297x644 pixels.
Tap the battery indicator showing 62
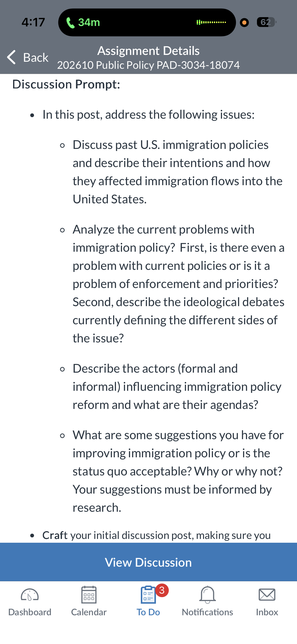click(x=266, y=22)
